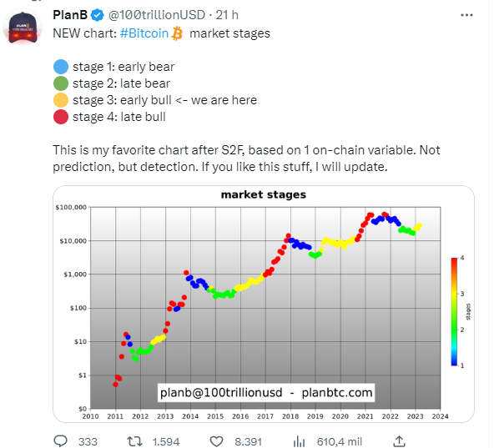Click the 333 replies count
The height and width of the screenshot is (448, 499).
click(x=88, y=441)
